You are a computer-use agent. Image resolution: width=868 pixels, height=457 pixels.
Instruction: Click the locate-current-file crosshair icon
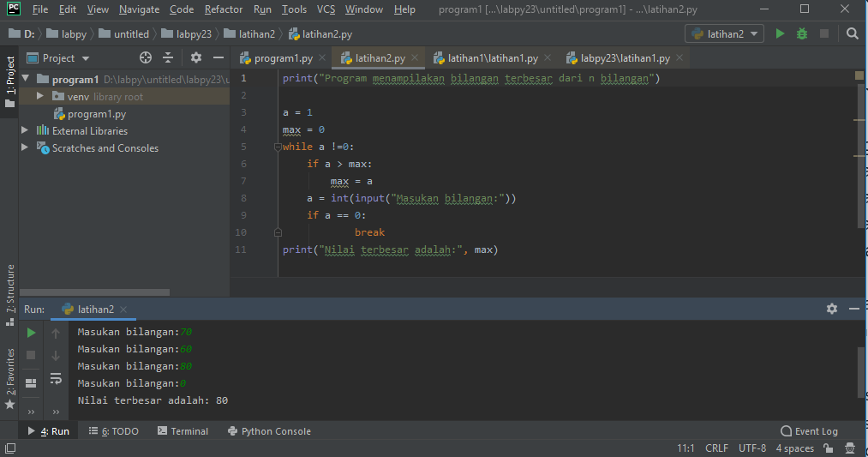tap(146, 57)
